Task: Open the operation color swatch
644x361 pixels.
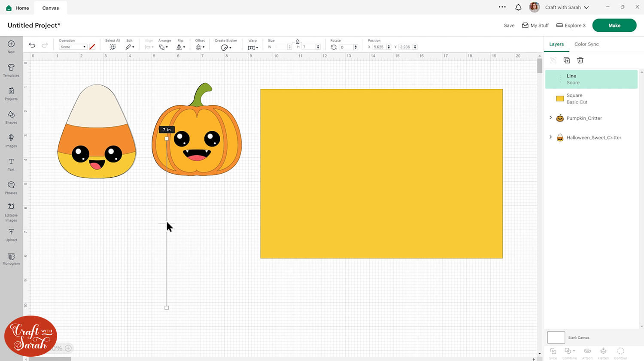Action: [x=92, y=47]
